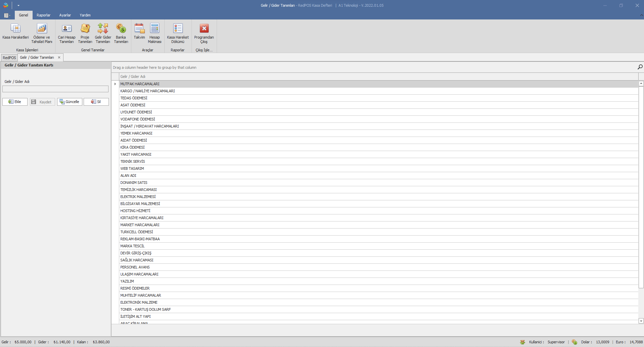Viewport: 644px width, 347px height.
Task: Open the Ayarlar ribbon tab
Action: pyautogui.click(x=65, y=15)
